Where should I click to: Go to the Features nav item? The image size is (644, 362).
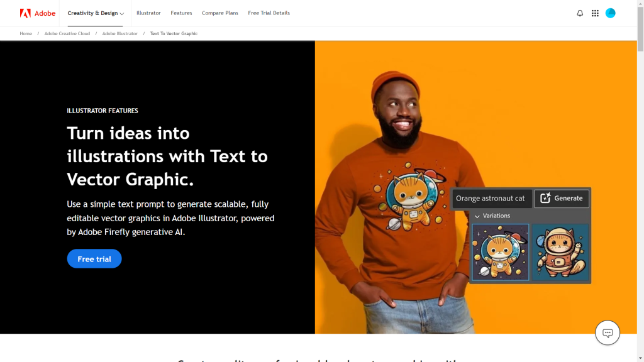pyautogui.click(x=181, y=13)
